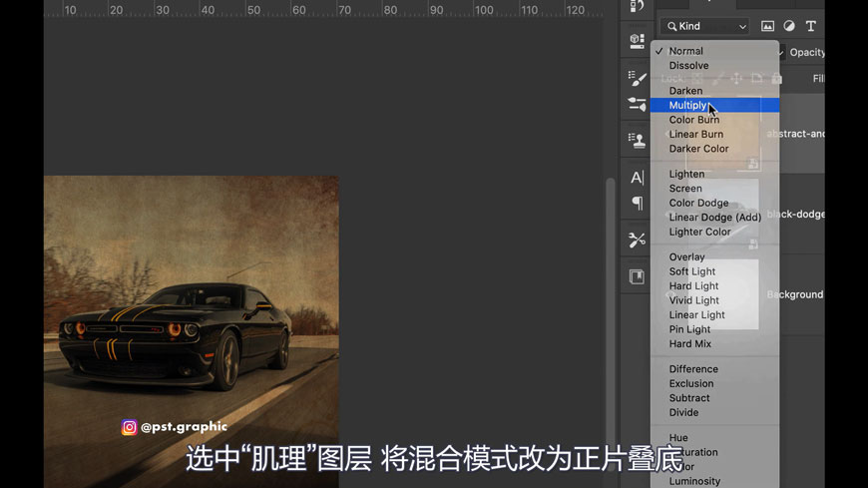Open the 3D panel icon
This screenshot has width=868, height=488.
[637, 40]
